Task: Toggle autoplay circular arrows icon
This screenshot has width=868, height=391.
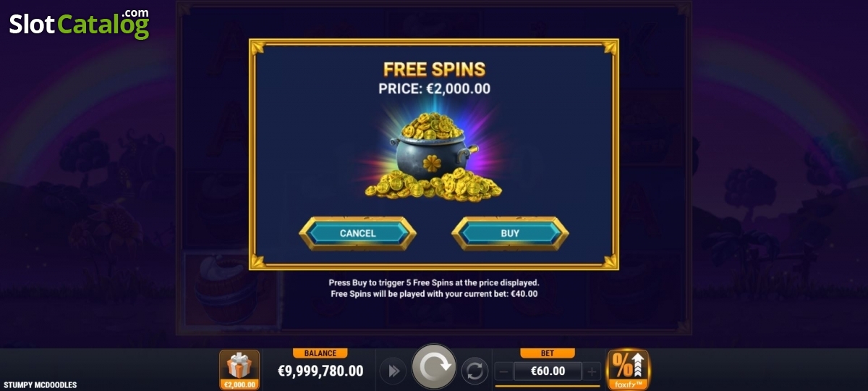Action: (474, 371)
